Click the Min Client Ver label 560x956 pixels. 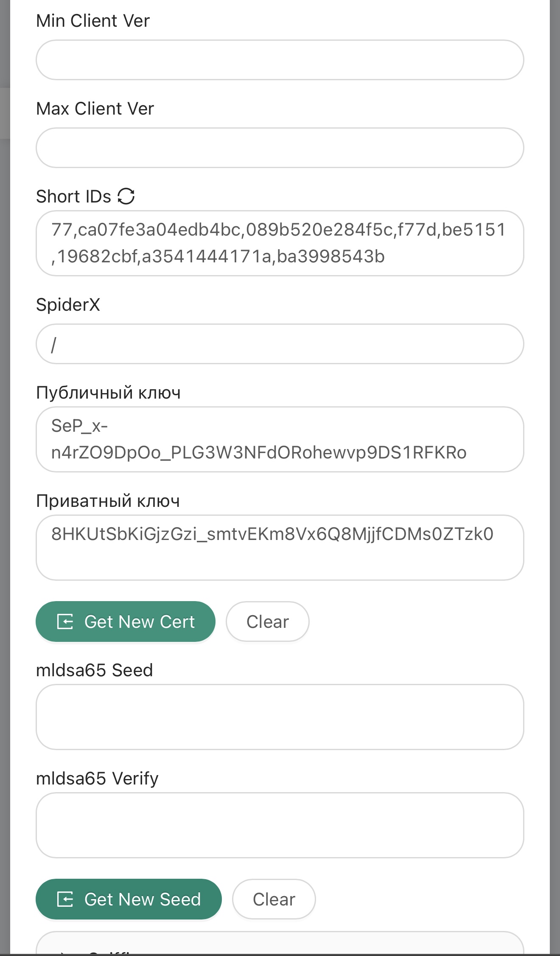(93, 21)
